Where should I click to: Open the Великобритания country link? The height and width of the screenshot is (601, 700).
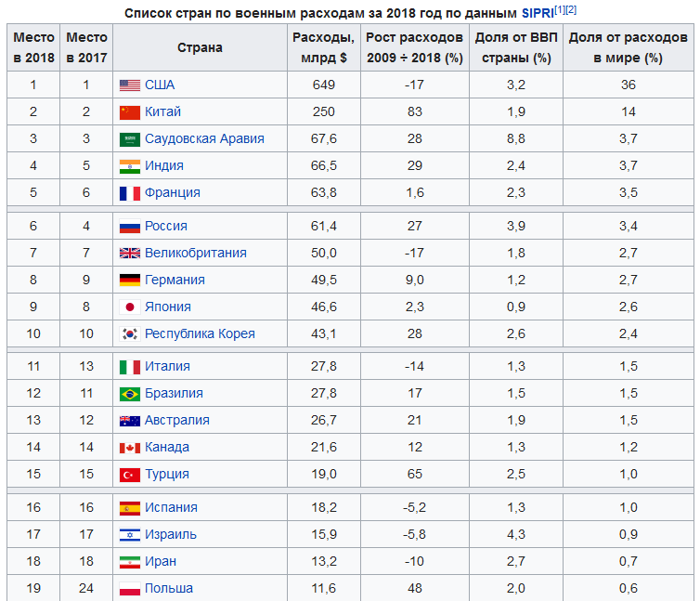click(196, 253)
